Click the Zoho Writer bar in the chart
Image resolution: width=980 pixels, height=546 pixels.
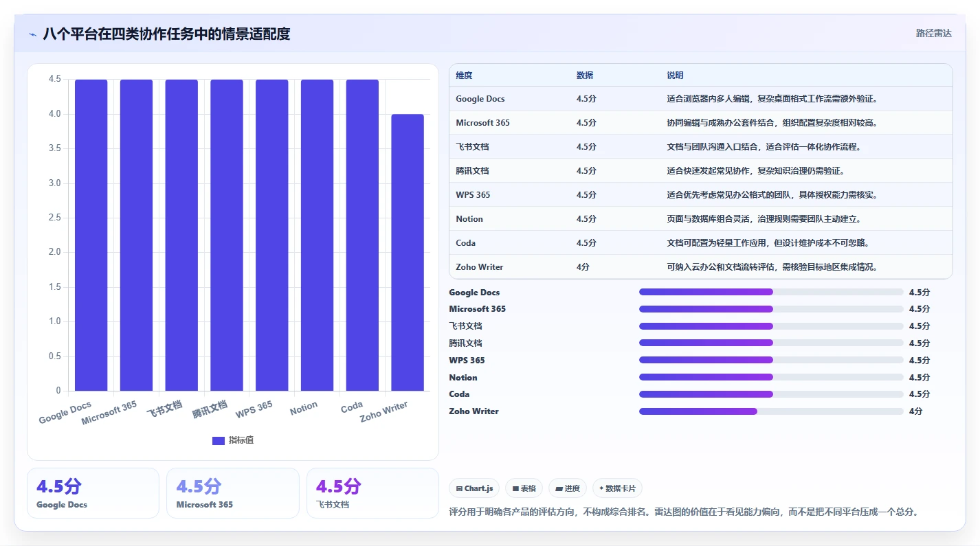click(x=408, y=252)
